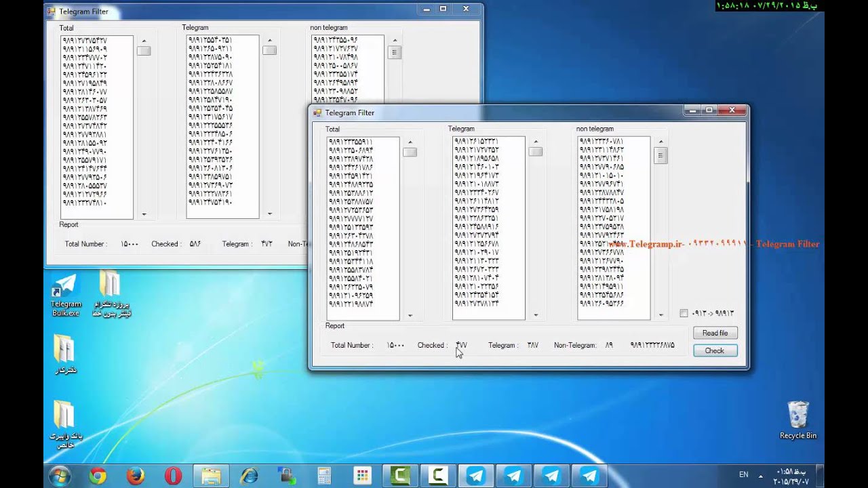Click up arrow of back window Total list
The image size is (868, 488).
click(144, 41)
